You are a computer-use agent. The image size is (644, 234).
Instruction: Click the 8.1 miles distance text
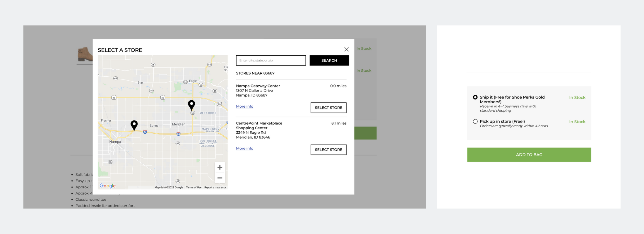pos(339,123)
